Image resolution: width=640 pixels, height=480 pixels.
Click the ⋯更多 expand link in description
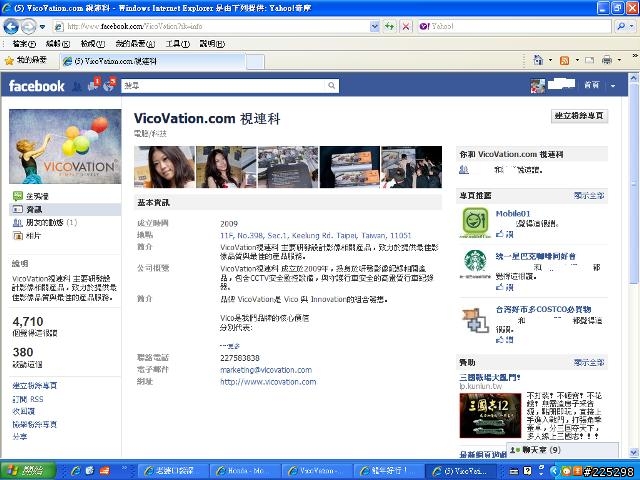point(230,346)
